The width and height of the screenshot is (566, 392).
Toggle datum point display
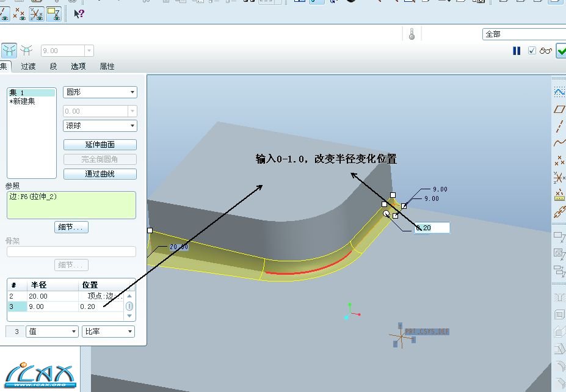point(20,13)
